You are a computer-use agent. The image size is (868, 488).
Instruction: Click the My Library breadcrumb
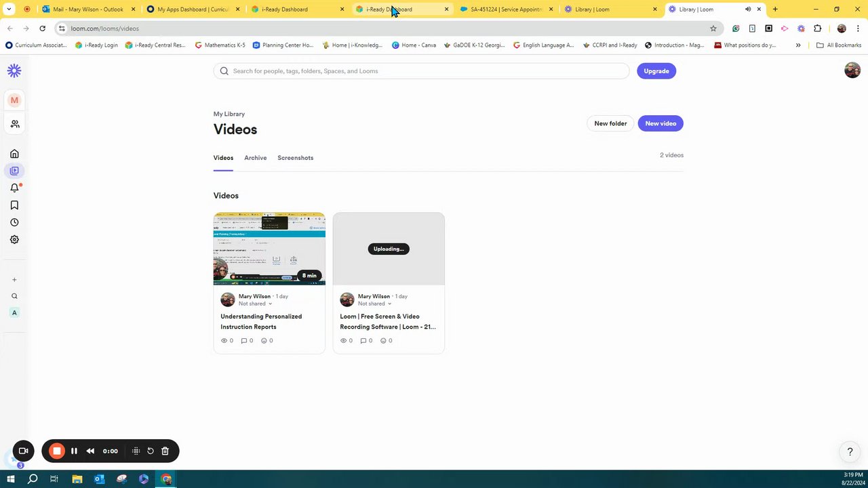coord(229,114)
